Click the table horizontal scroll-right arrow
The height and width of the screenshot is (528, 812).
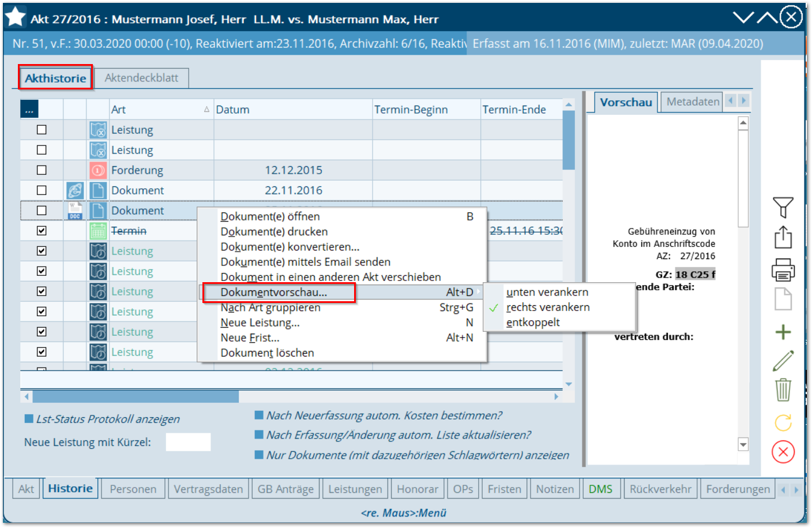tap(557, 396)
